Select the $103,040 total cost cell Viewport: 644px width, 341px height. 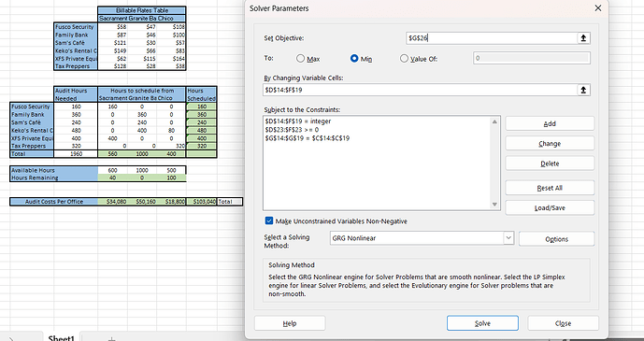[x=201, y=202]
